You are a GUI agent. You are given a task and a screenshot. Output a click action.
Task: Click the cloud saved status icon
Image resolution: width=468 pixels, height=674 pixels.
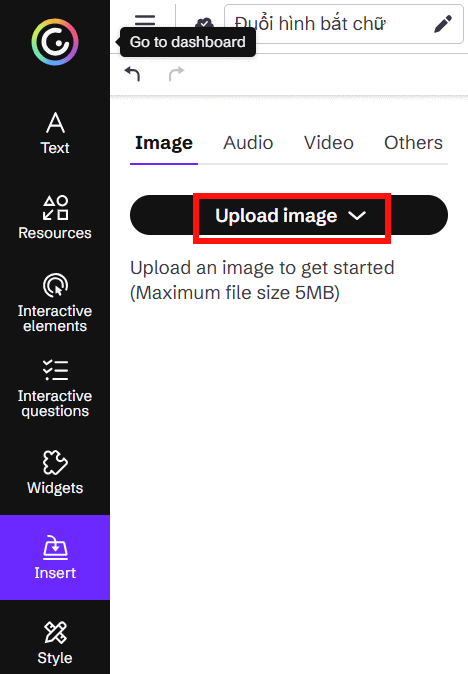[x=204, y=22]
